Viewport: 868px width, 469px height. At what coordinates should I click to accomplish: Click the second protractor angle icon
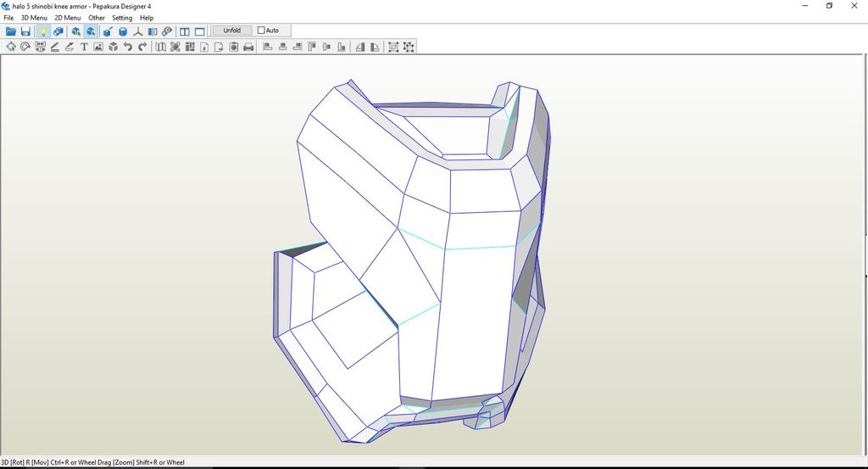(x=375, y=47)
